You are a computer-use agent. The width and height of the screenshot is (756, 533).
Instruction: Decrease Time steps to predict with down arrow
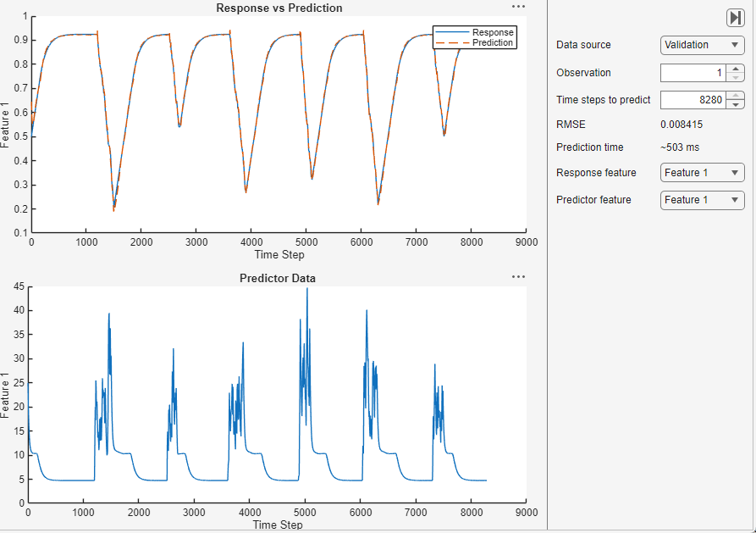[735, 103]
